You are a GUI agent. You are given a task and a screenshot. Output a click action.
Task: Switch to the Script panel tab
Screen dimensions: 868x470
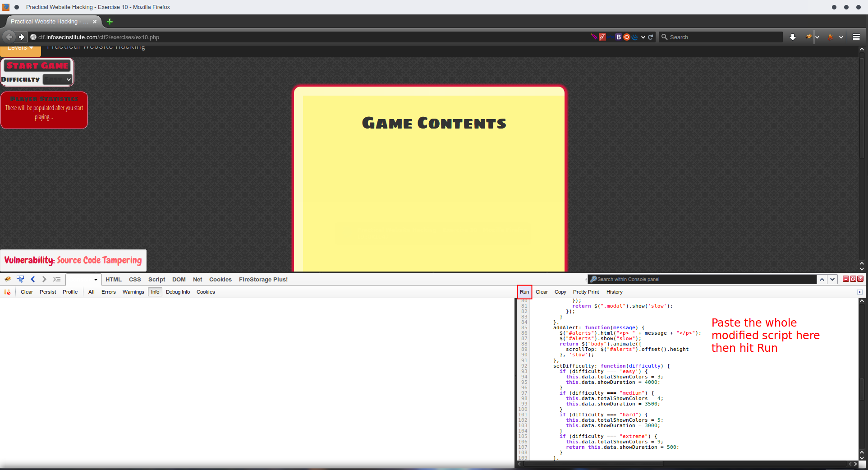(156, 279)
